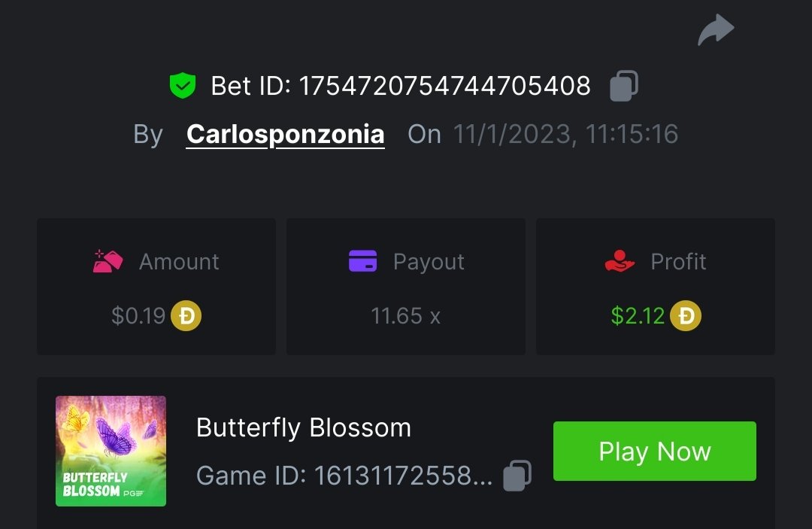Click the share arrow icon

[716, 31]
